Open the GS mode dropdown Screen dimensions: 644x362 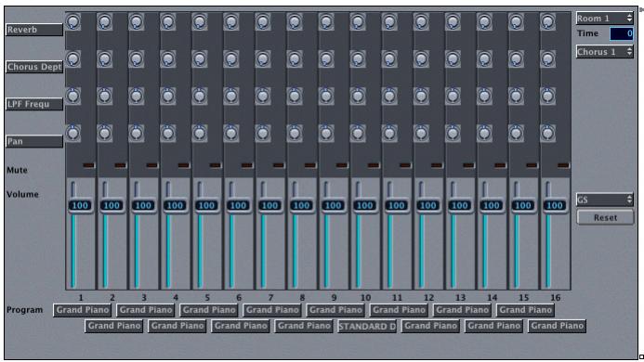point(605,200)
